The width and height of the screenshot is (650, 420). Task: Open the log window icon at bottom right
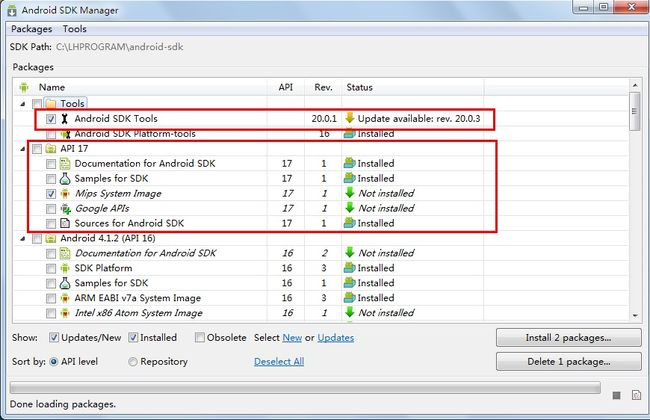tap(636, 395)
